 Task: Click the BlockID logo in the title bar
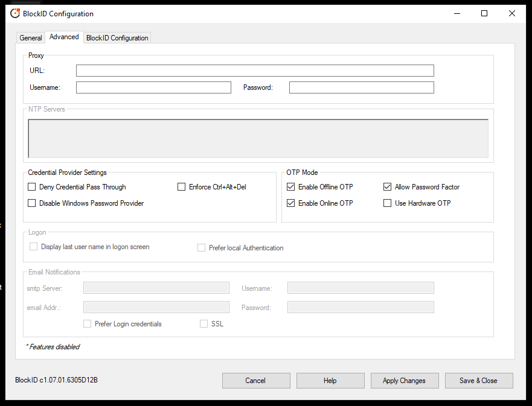[x=14, y=13]
